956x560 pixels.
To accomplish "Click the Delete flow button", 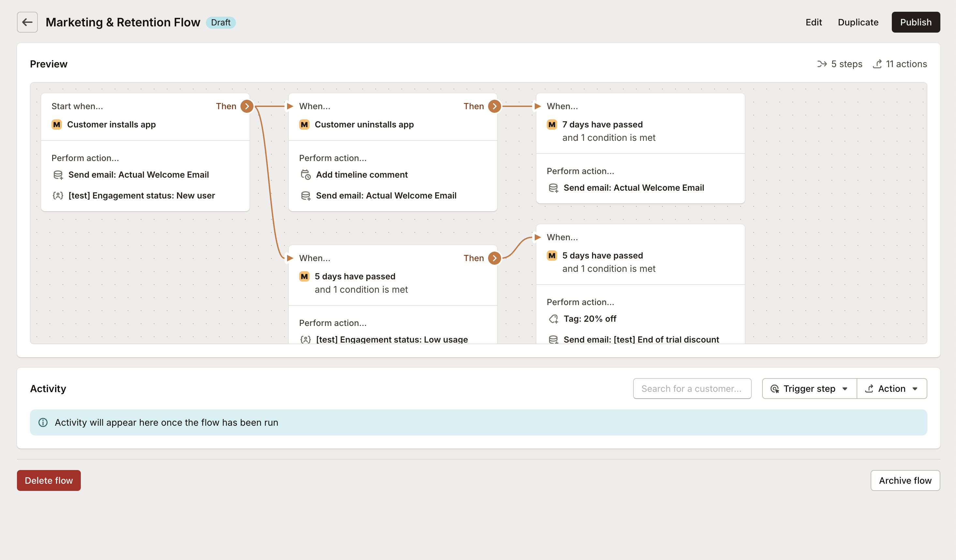I will pyautogui.click(x=49, y=480).
